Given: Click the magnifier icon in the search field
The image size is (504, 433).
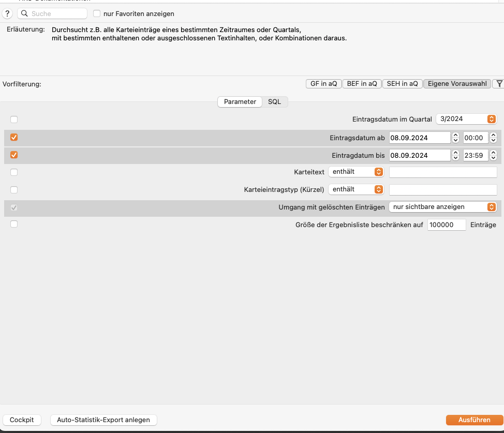Looking at the screenshot, I should 24,13.
